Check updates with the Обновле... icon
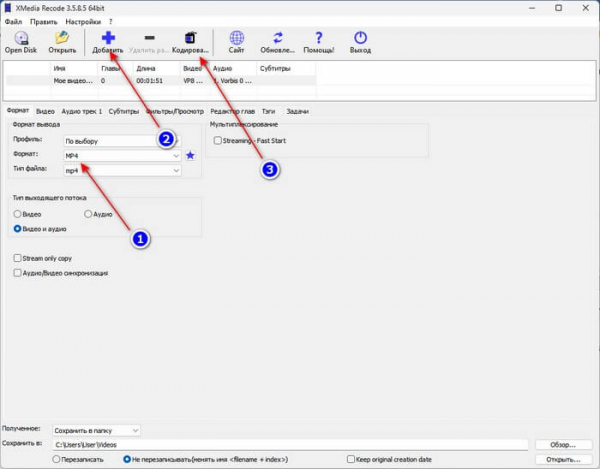Viewport: 600px width, 469px height. tap(277, 42)
